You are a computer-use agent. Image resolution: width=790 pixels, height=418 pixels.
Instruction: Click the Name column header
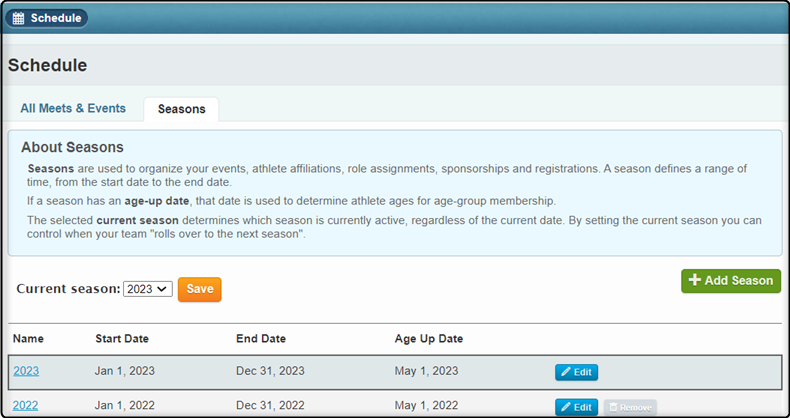point(28,339)
